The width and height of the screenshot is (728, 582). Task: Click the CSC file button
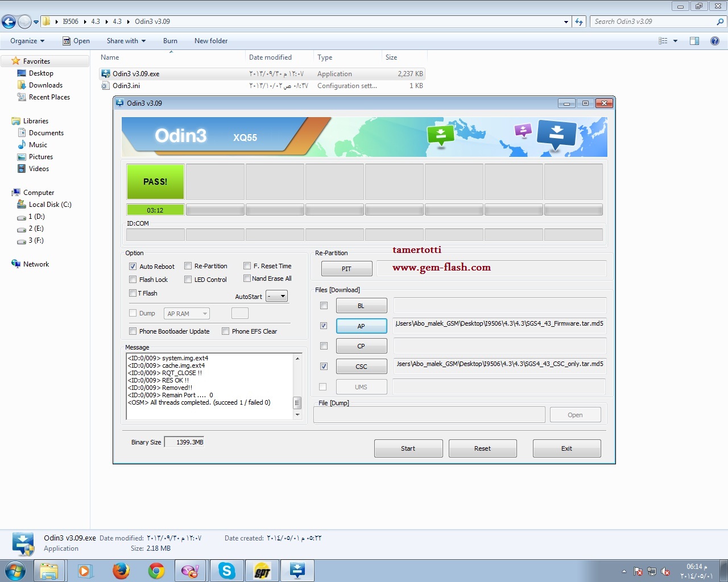point(361,367)
